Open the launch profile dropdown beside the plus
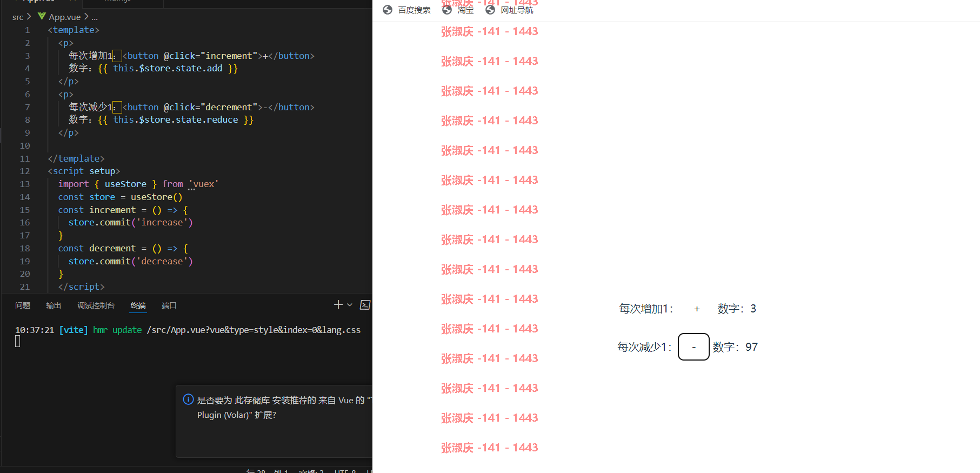 click(x=350, y=305)
